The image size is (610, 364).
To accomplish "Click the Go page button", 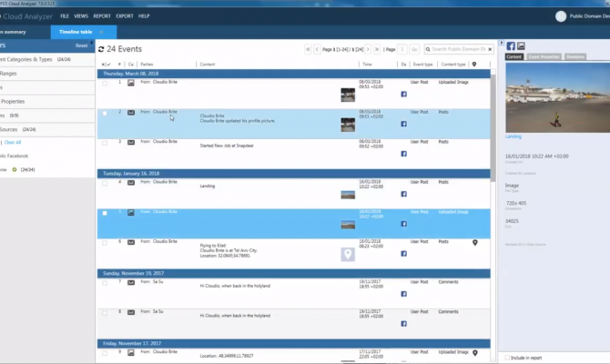I will click(x=414, y=49).
